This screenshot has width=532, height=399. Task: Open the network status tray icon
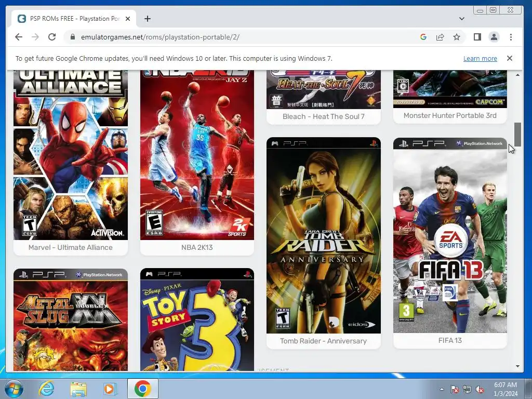467,390
